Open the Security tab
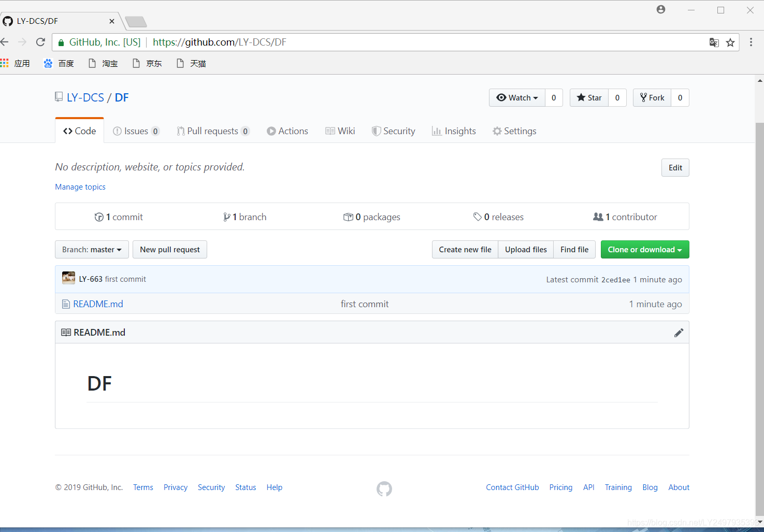764x532 pixels. click(x=394, y=131)
